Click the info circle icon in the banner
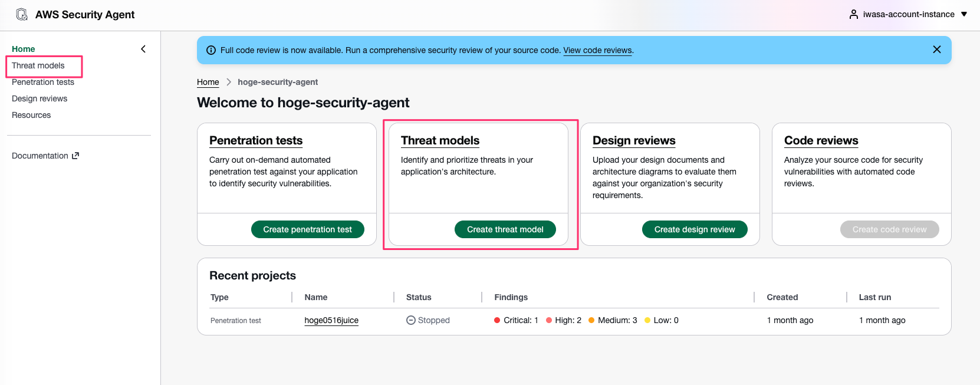 (x=211, y=50)
